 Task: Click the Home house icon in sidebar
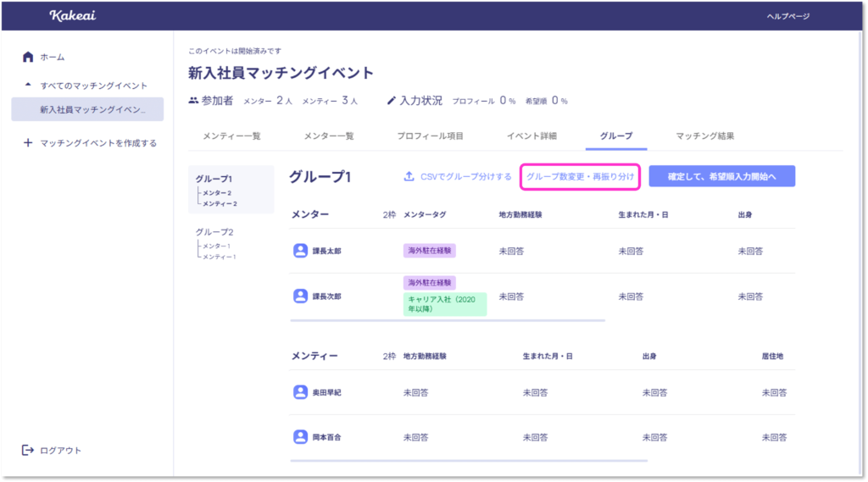coord(28,57)
